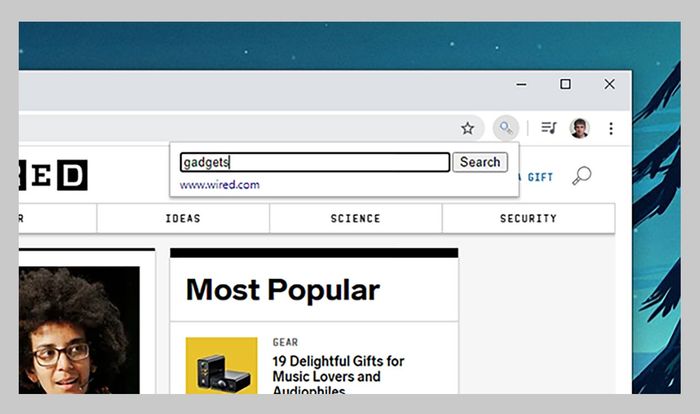Click the WIRED site magnifier icon
Viewport: 700px width, 414px height.
click(x=581, y=176)
